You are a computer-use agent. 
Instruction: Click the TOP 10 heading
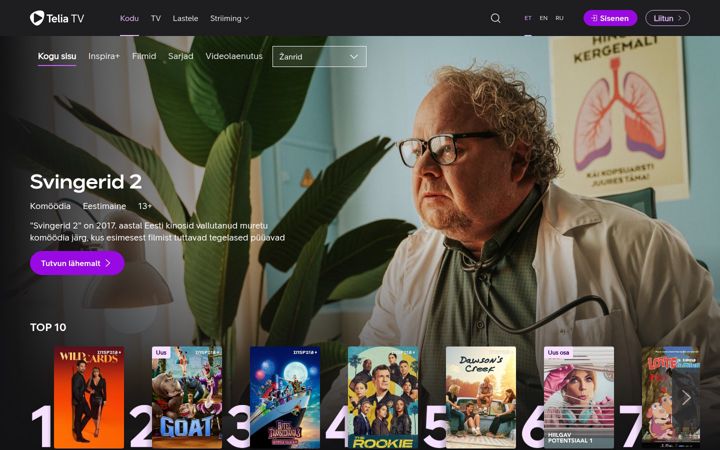48,327
